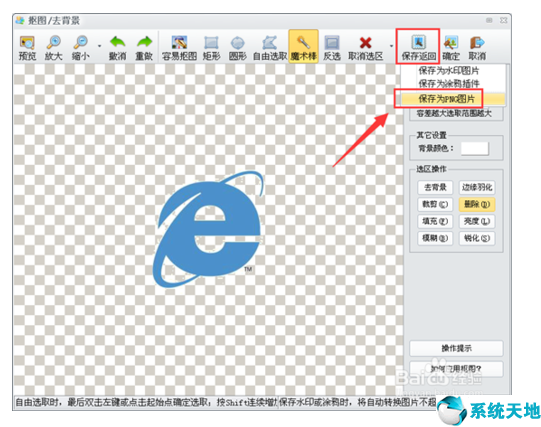Select the 容易抠图 easy cutout tool
Image resolution: width=541 pixels, height=427 pixels.
179,48
